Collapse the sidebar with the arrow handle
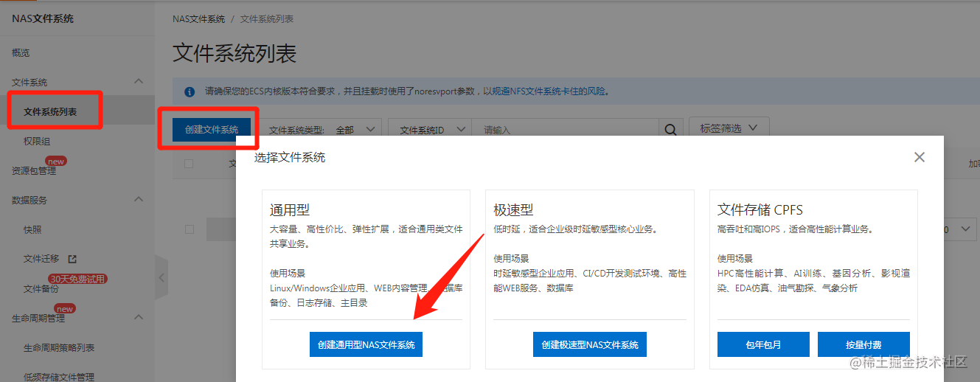The width and height of the screenshot is (980, 382). (x=161, y=277)
